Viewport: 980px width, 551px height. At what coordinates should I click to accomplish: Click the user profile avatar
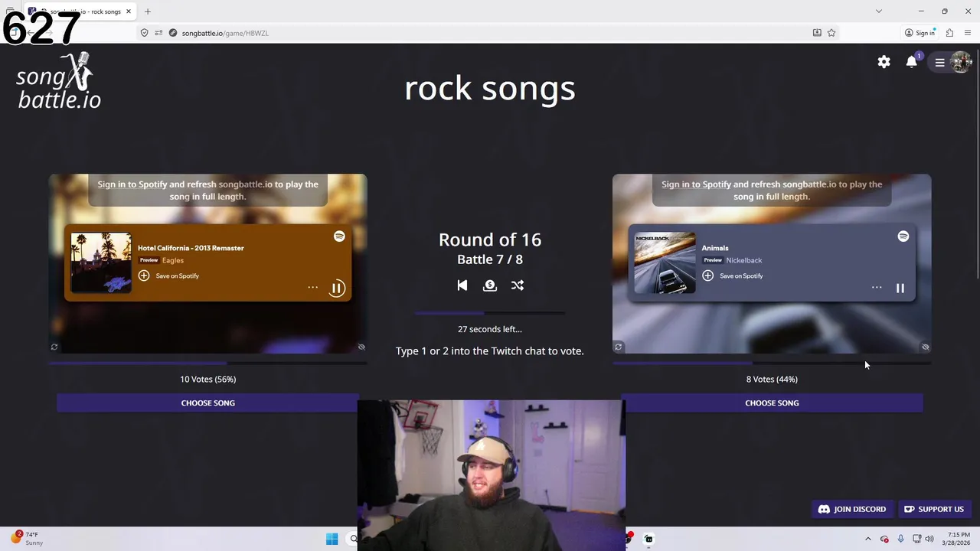[961, 62]
